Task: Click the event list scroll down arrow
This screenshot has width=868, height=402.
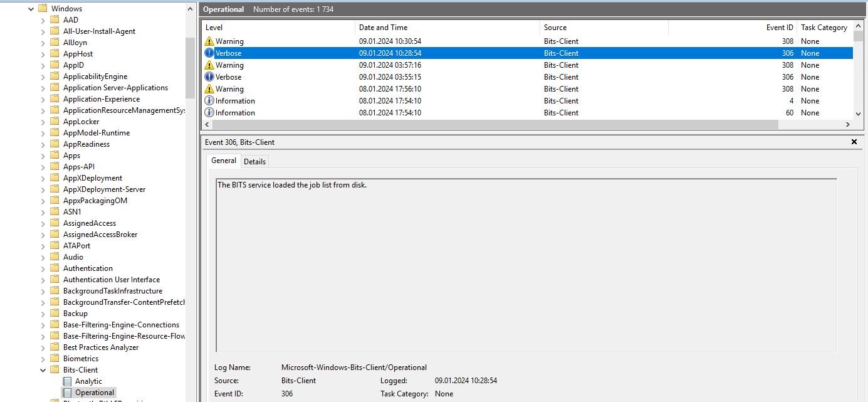Action: (x=859, y=114)
